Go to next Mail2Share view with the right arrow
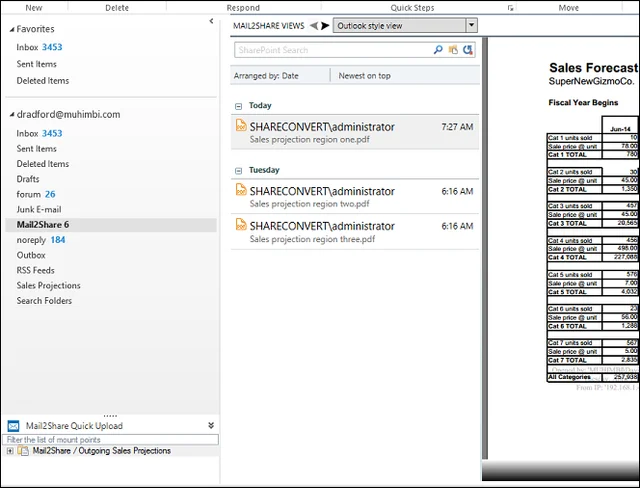640x488 pixels. (x=325, y=26)
